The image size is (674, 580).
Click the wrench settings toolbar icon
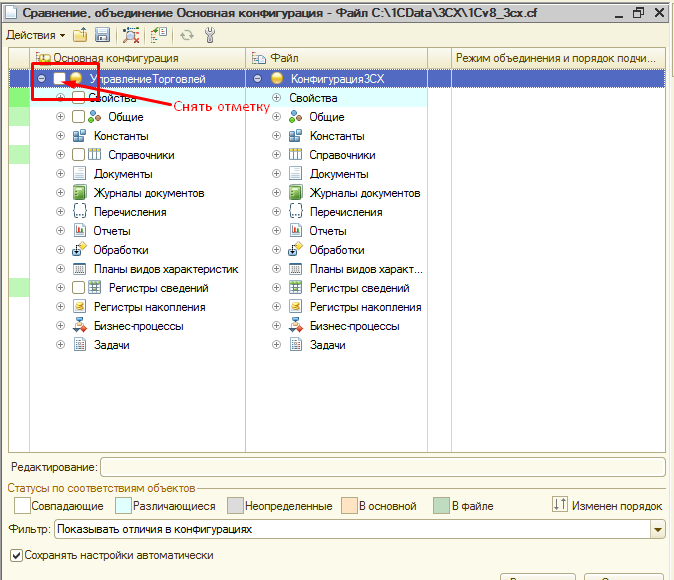point(210,35)
